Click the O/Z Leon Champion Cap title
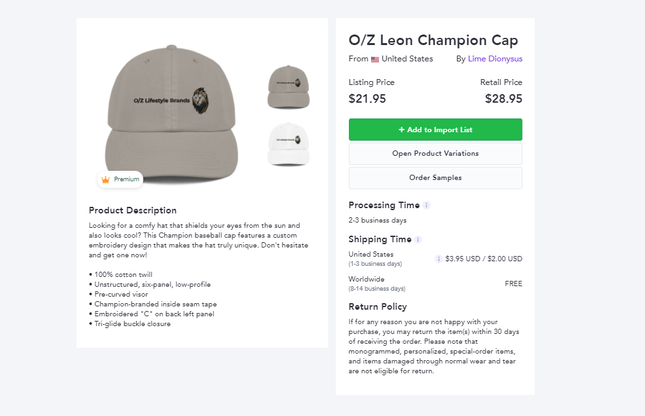This screenshot has height=416, width=645. [433, 40]
